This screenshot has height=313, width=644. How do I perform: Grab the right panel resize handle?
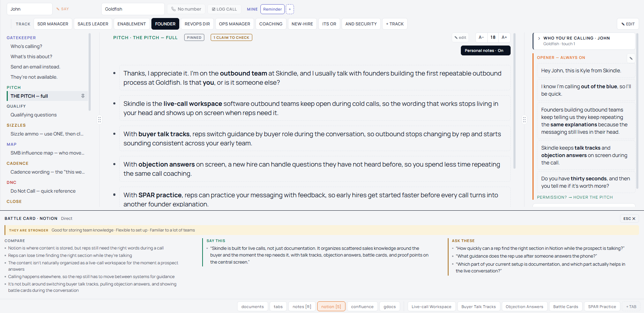point(524,120)
